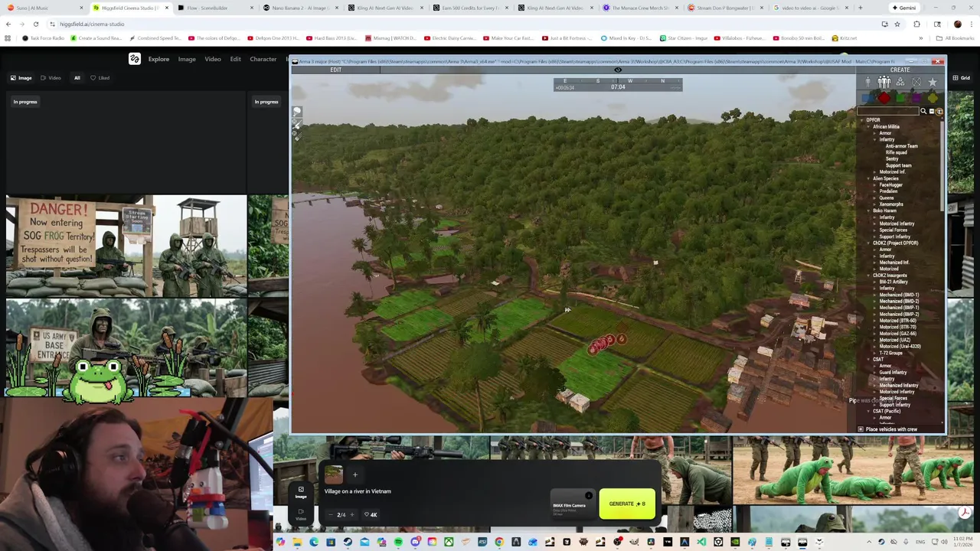Increase image count with plus button
This screenshot has height=551, width=980.
pyautogui.click(x=352, y=515)
